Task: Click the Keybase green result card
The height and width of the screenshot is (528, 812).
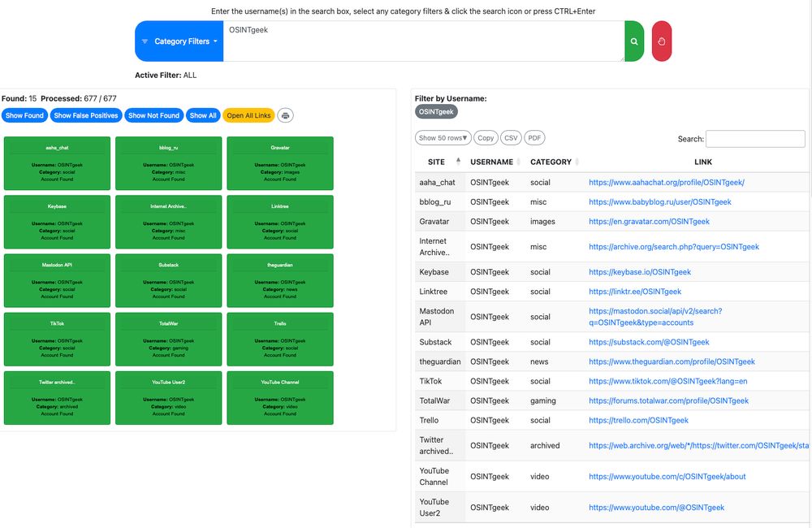Action: point(57,222)
